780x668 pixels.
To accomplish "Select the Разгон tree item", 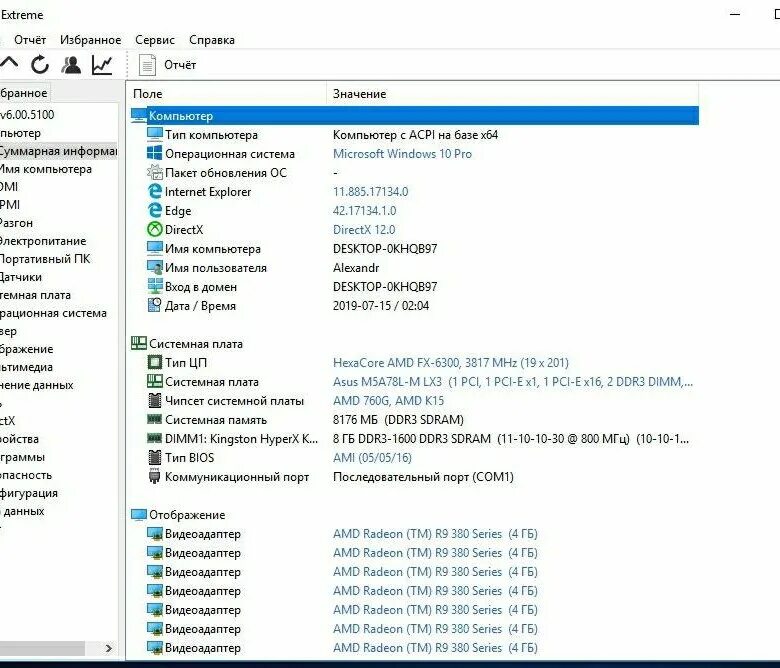I will pos(16,223).
